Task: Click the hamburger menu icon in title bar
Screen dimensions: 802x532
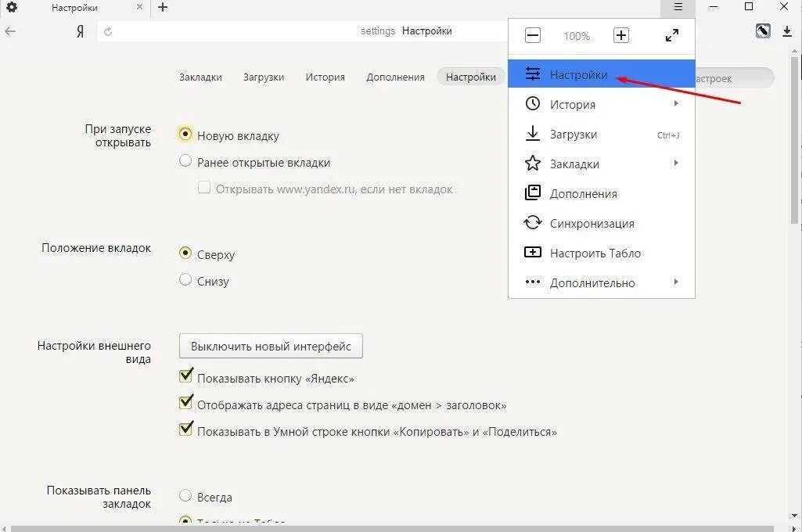Action: (x=678, y=7)
